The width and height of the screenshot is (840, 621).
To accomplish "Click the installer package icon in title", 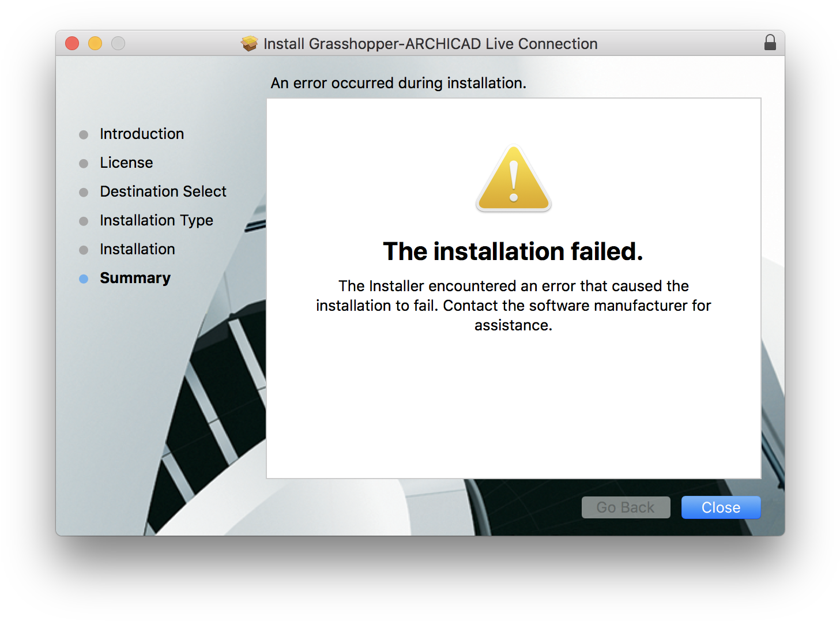I will point(250,43).
